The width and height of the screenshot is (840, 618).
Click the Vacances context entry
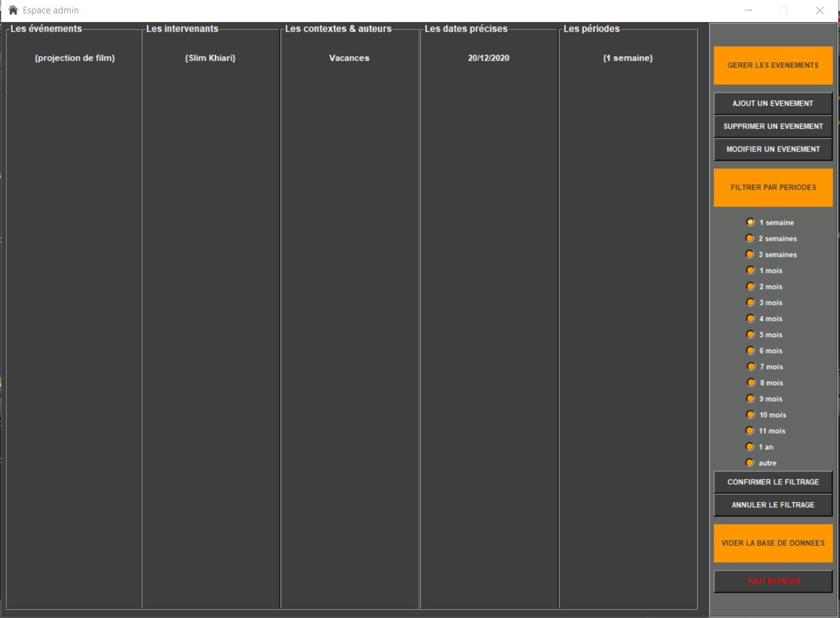pos(349,58)
